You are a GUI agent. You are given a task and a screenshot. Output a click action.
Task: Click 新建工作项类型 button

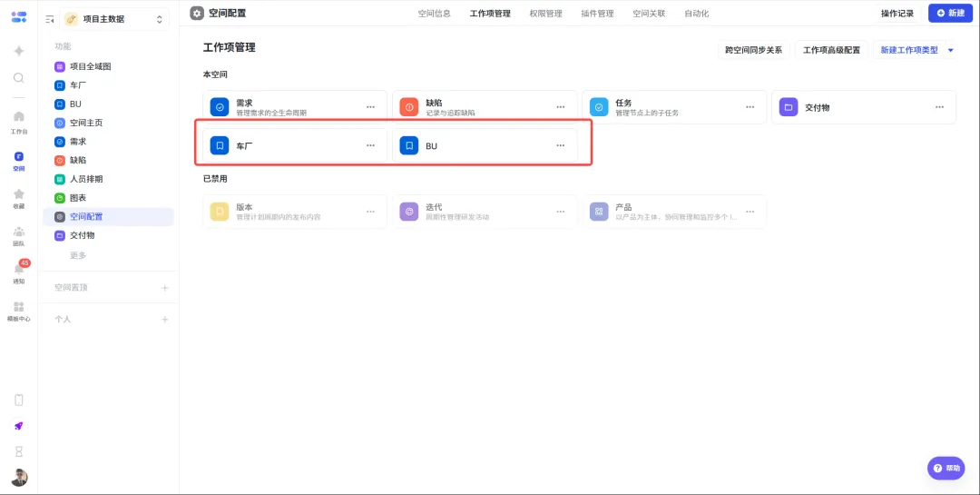(x=909, y=50)
